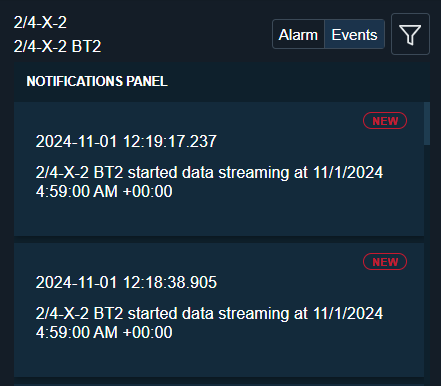Click the notifications list scrollbar thumb
Screen dimensions: 441x386
coord(427,123)
